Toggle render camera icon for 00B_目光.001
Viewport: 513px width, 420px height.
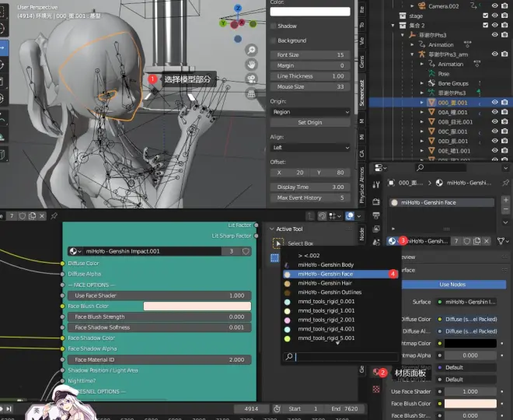coord(504,121)
